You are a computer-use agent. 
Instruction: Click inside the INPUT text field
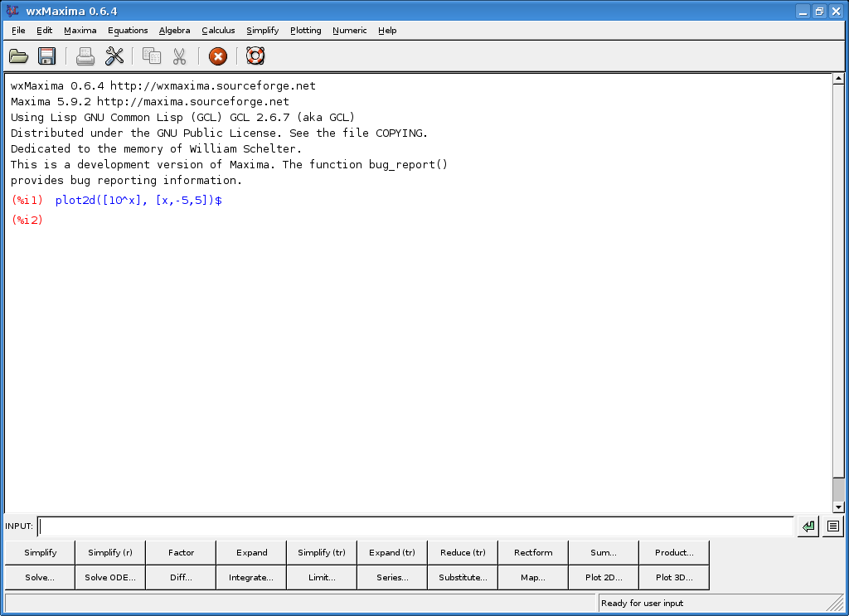click(415, 526)
